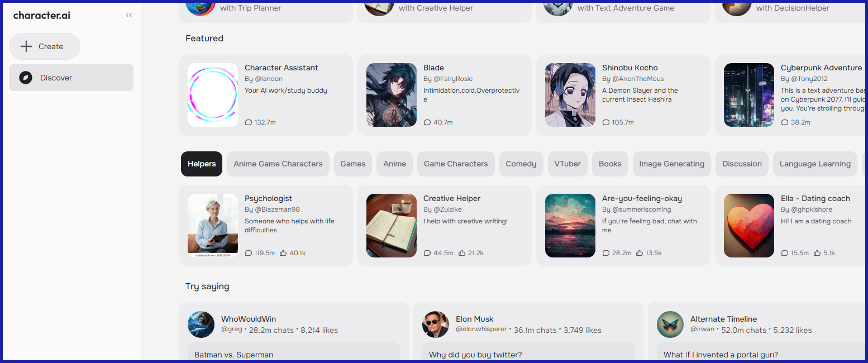Open Cyberpunk Adventure avatar
Image resolution: width=868 pixels, height=363 pixels.
[x=749, y=95]
